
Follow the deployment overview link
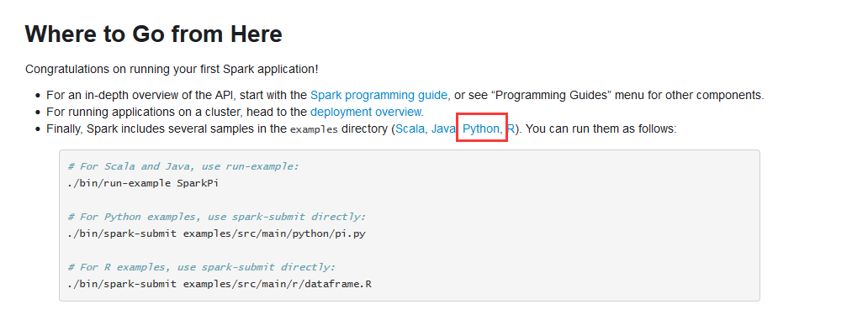tap(366, 113)
